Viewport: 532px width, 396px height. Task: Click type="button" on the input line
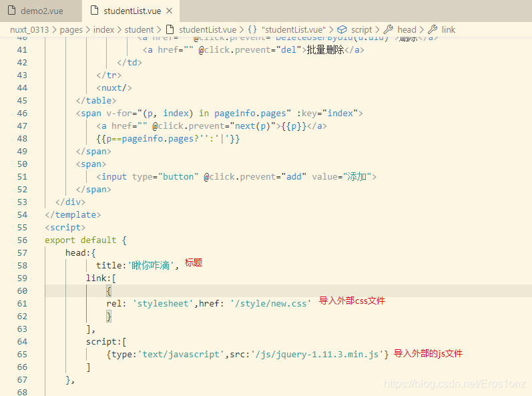pos(166,177)
